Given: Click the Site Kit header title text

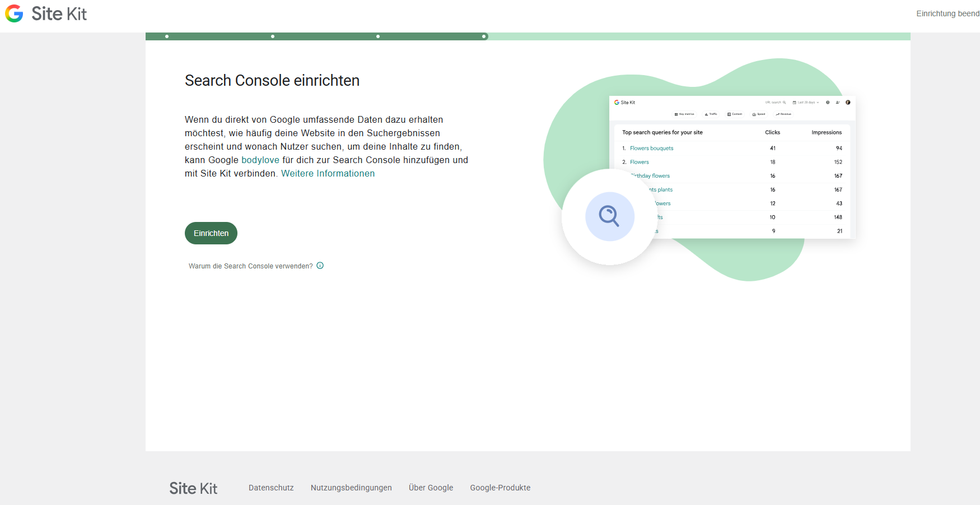Looking at the screenshot, I should pos(59,13).
